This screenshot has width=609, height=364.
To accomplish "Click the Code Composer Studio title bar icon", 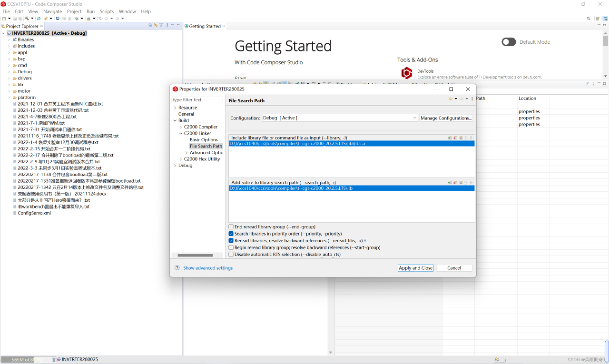I will click(3, 4).
